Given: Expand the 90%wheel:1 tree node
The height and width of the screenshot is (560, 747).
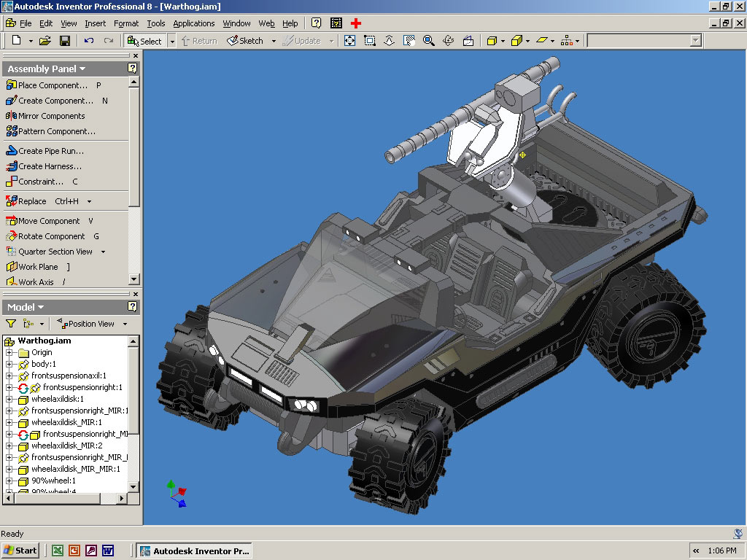Looking at the screenshot, I should tap(9, 481).
